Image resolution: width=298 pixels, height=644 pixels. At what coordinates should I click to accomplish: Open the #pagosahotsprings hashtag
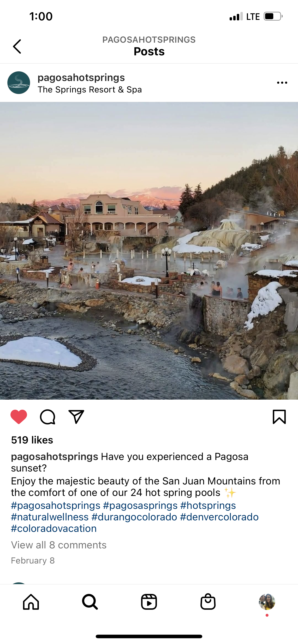pos(56,506)
